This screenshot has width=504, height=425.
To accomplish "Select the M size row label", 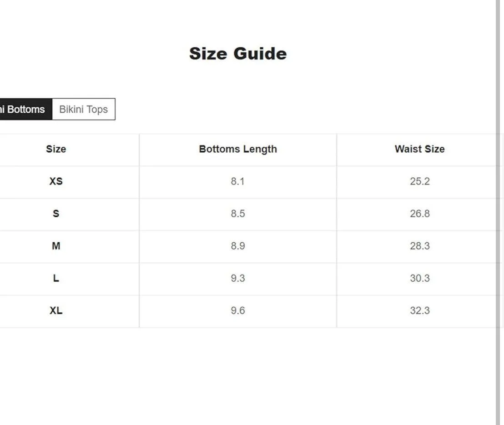I will tap(56, 246).
